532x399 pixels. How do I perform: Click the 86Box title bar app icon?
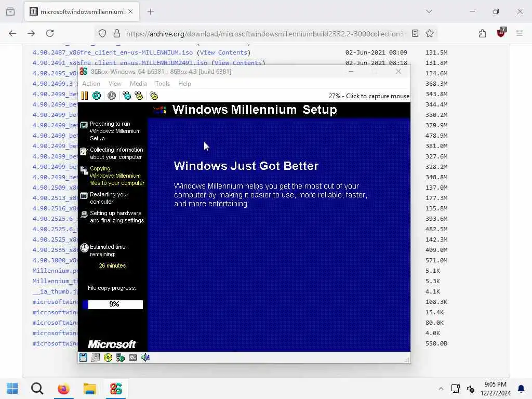(84, 71)
